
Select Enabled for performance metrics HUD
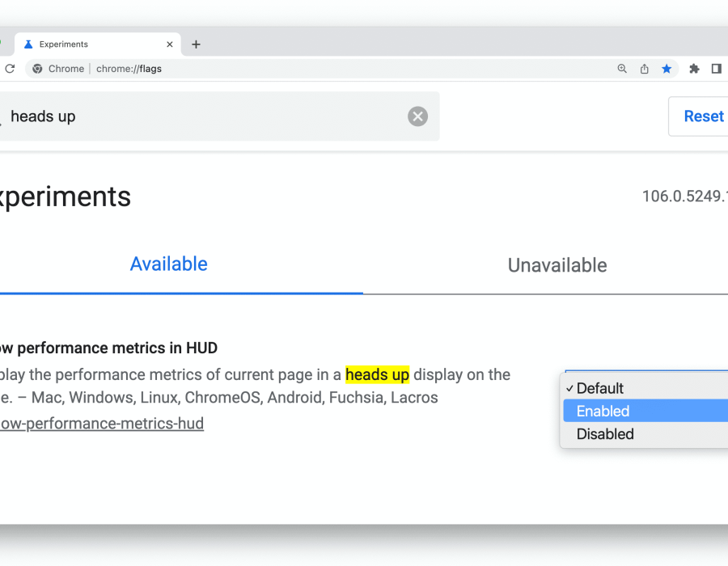(x=603, y=411)
